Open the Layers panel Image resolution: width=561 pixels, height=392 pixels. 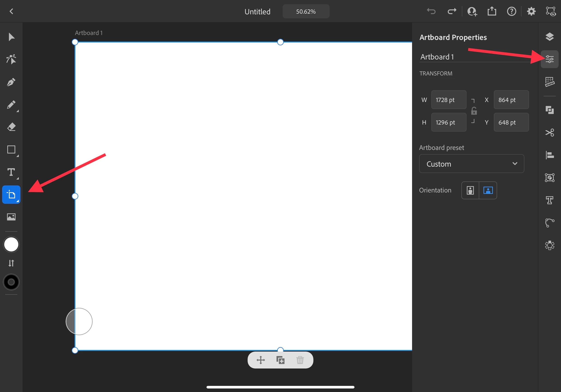pyautogui.click(x=549, y=37)
